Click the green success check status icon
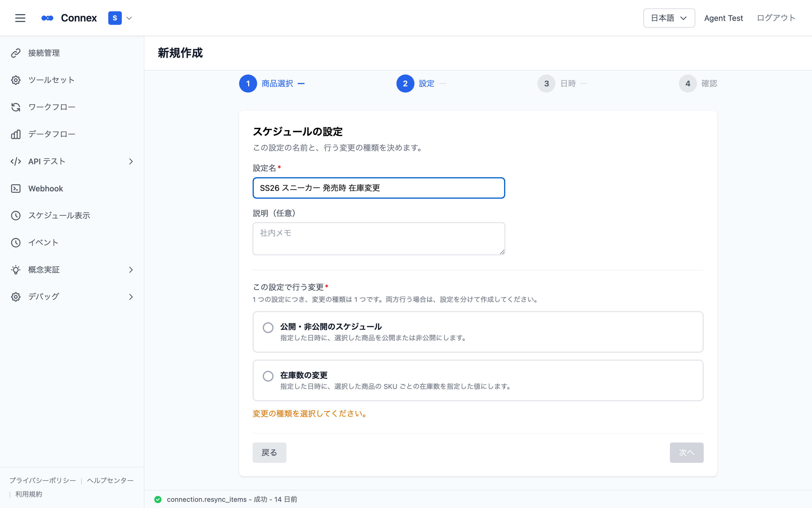Screen dimensions: 812x508 (158, 499)
